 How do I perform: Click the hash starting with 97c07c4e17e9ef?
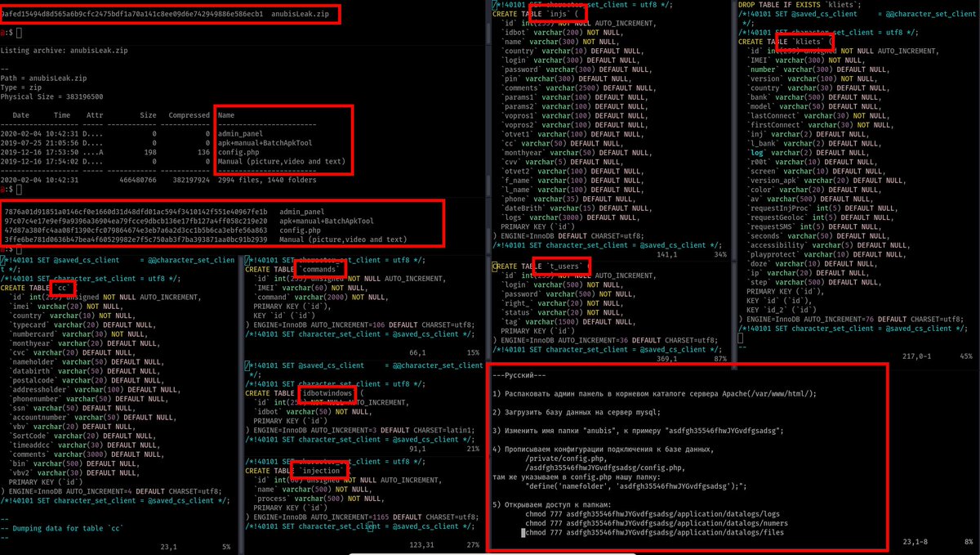tap(136, 221)
